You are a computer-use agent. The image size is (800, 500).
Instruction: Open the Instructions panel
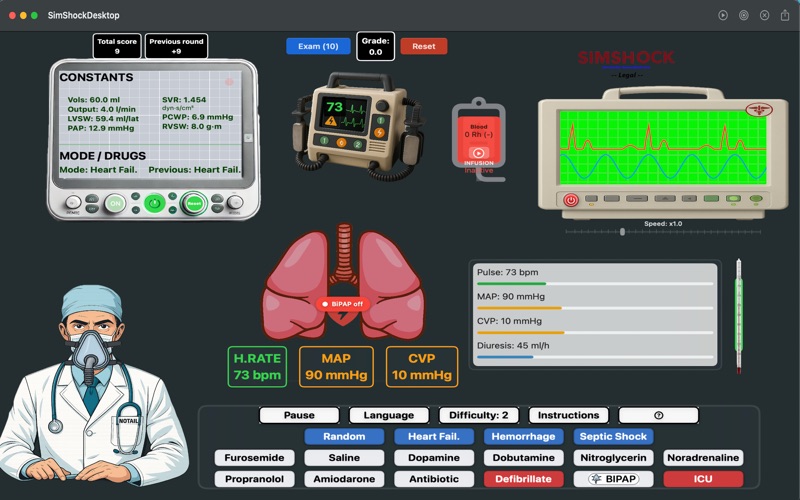[568, 415]
